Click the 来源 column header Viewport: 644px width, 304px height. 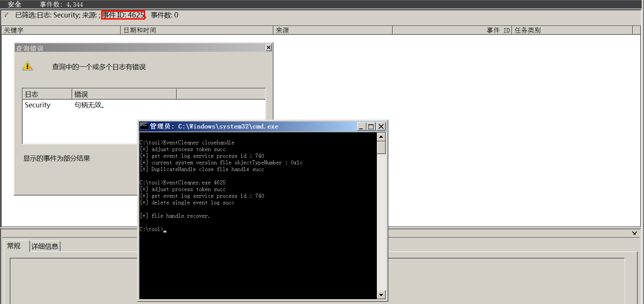click(x=332, y=30)
